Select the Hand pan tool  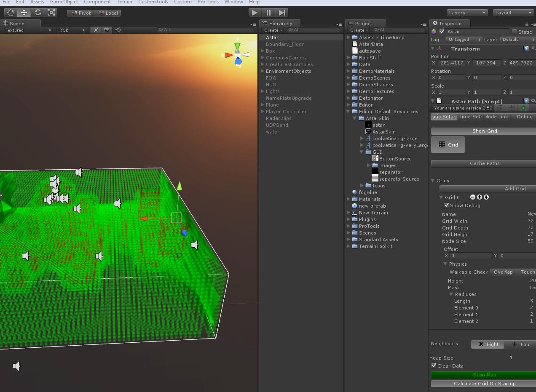click(10, 12)
